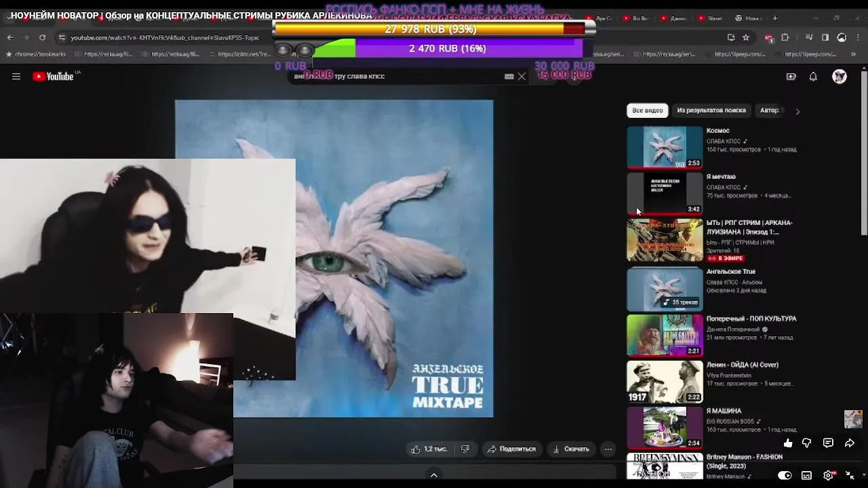
Task: Select the Из результатов поиска filter chip
Action: tap(711, 110)
